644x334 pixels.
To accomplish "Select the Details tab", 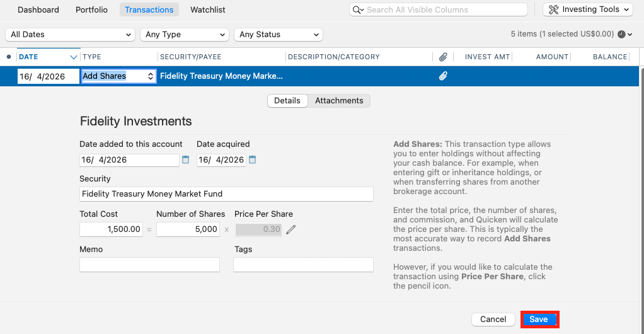I will (x=287, y=101).
